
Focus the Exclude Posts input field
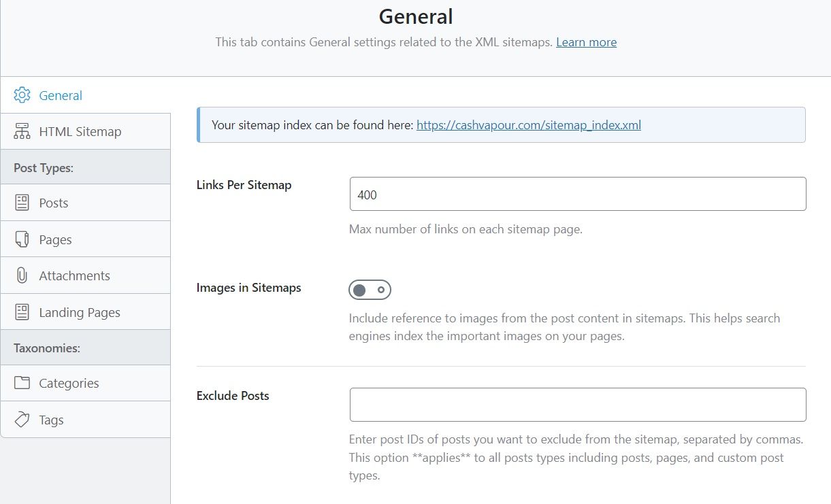click(577, 405)
